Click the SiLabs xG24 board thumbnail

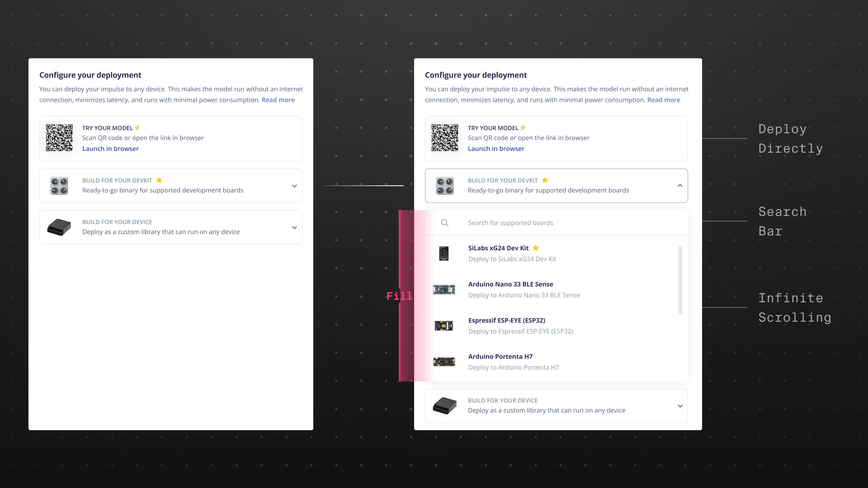pyautogui.click(x=444, y=253)
